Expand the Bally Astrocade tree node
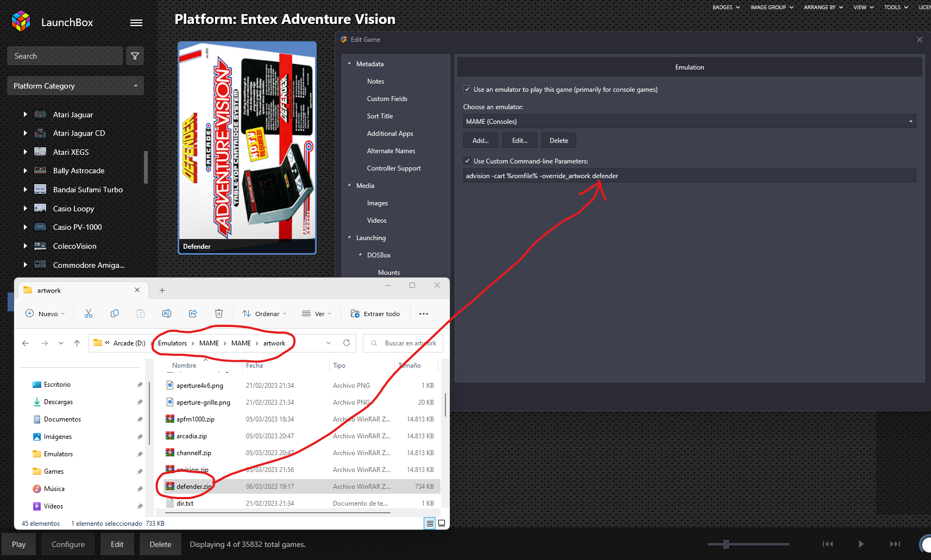The height and width of the screenshot is (560, 931). [x=25, y=171]
